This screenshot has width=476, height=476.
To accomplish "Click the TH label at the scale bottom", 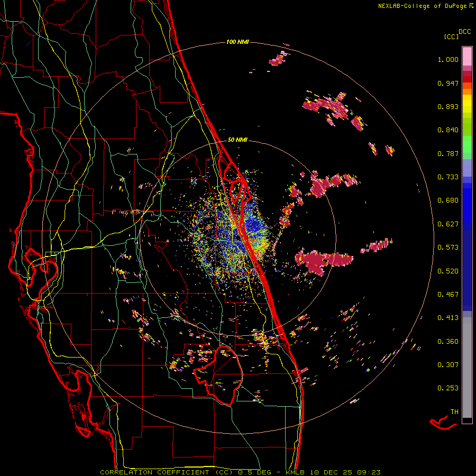I will 454,412.
